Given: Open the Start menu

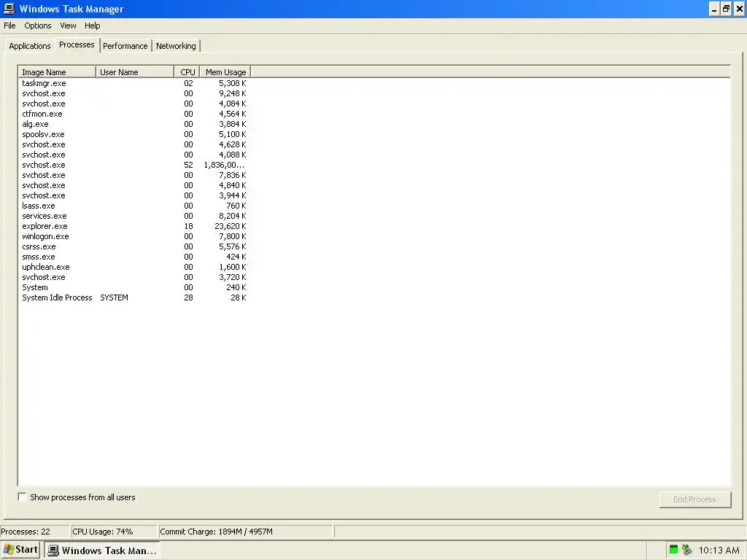Looking at the screenshot, I should point(20,550).
